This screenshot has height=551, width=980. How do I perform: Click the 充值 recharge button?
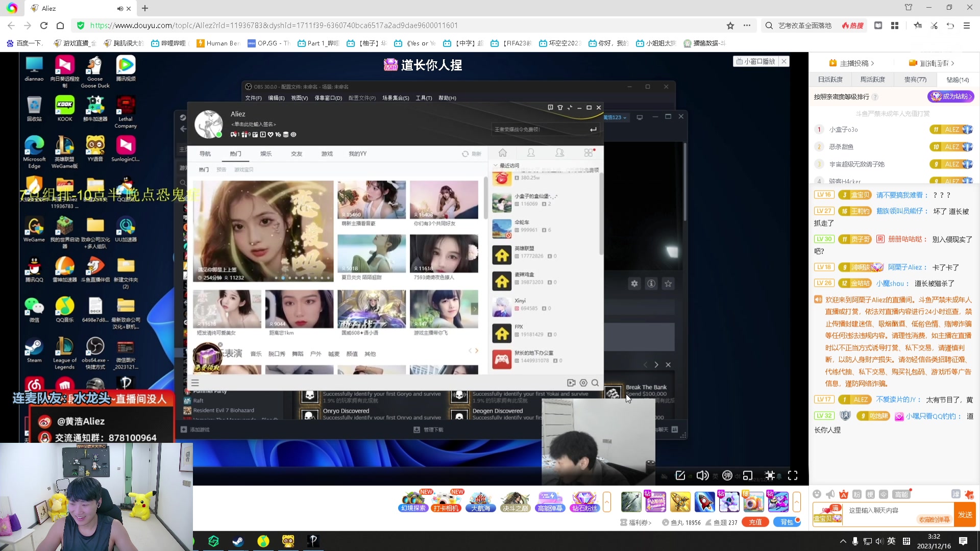[755, 522]
